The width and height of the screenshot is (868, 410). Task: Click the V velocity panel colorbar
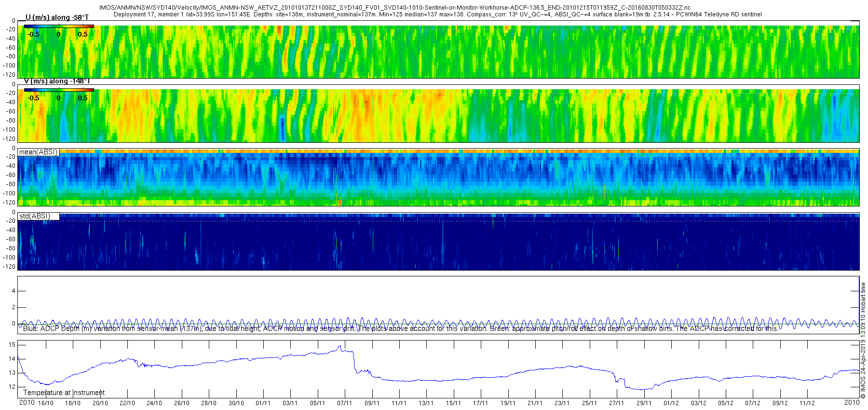coord(59,90)
